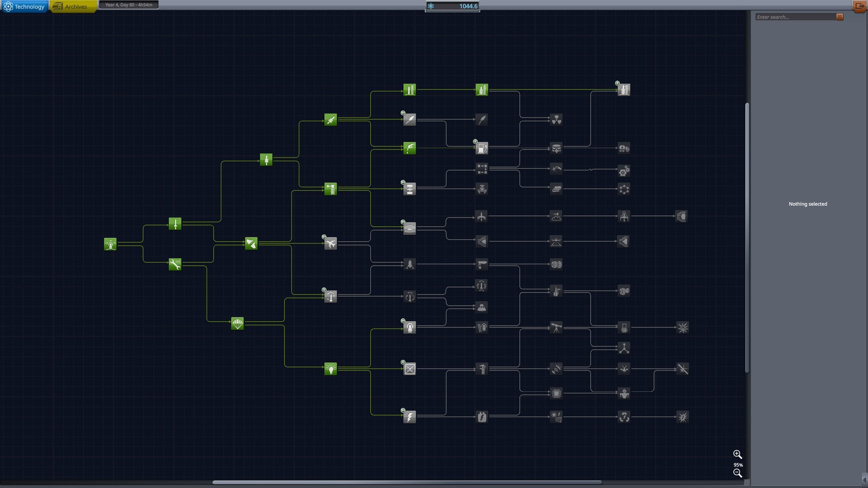Image resolution: width=868 pixels, height=488 pixels.
Task: Select the green paper-plane Stability node
Action: pyautogui.click(x=251, y=243)
